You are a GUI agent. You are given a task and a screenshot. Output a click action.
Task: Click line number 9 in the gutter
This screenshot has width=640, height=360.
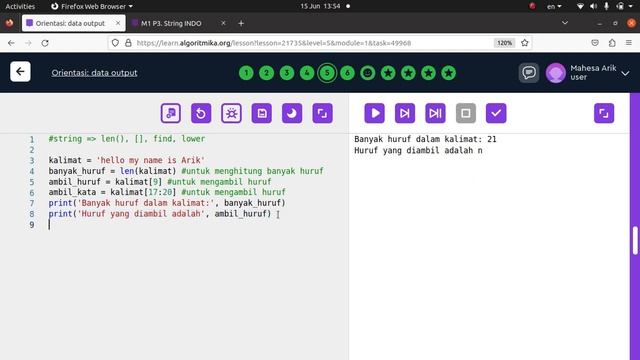tap(32, 225)
